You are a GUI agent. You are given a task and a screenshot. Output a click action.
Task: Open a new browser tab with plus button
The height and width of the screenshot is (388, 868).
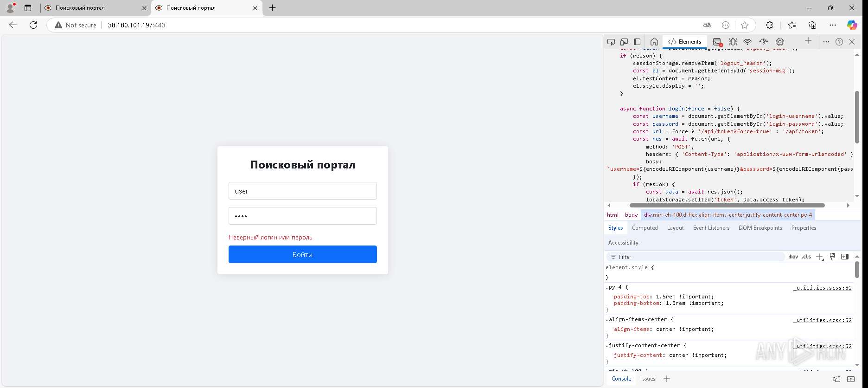(273, 8)
